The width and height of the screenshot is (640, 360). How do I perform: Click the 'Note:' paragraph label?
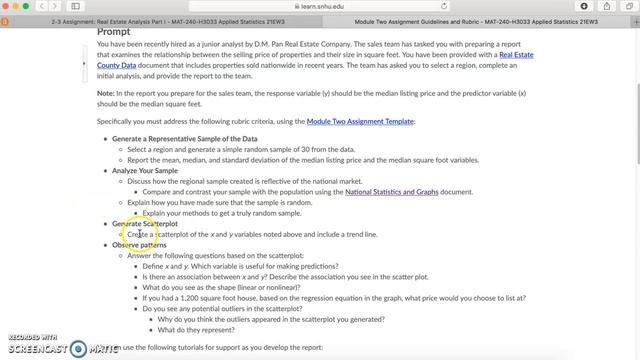coord(105,93)
